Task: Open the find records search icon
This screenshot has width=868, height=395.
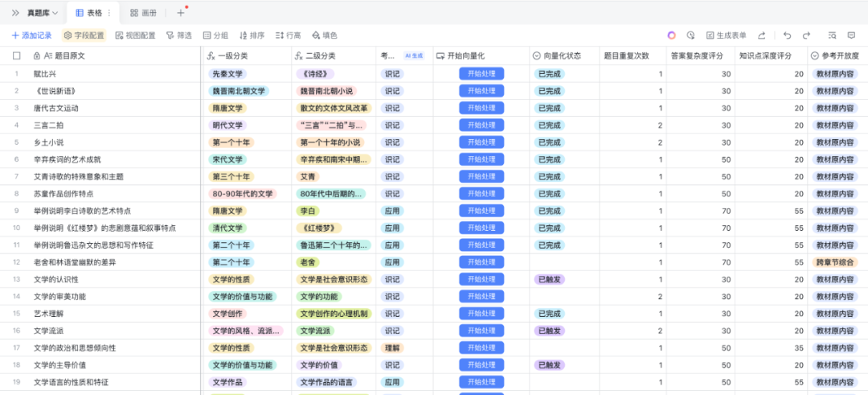Action: click(832, 35)
